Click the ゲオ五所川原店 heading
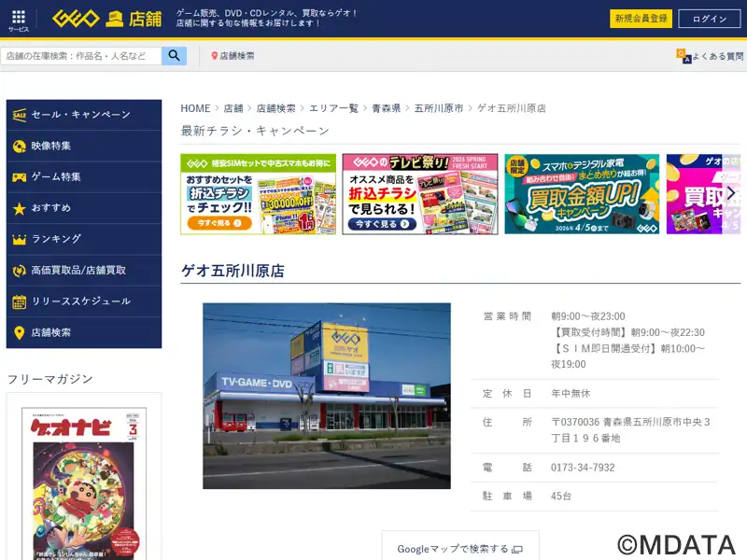The width and height of the screenshot is (747, 560). tap(233, 271)
